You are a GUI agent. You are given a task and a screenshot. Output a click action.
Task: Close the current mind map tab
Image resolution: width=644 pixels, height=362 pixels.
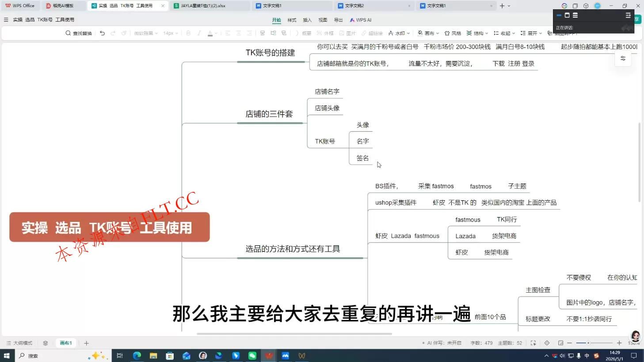[163, 6]
